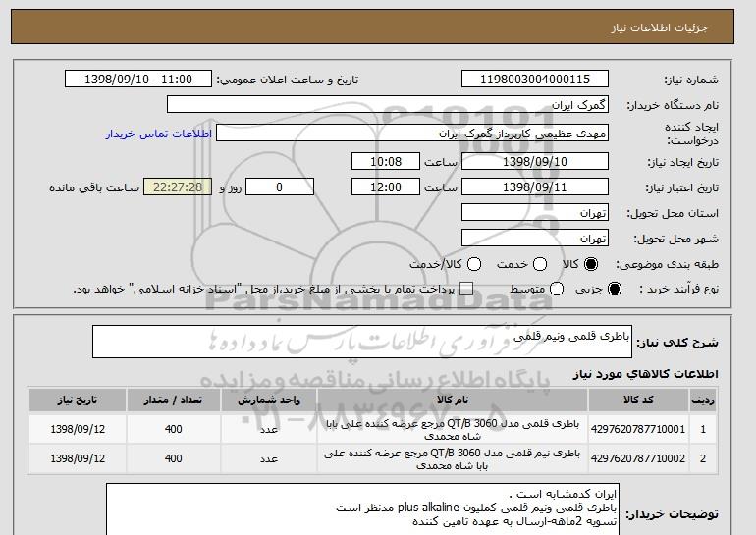Click the واحد شمارش column header
This screenshot has width=756, height=535.
click(269, 401)
